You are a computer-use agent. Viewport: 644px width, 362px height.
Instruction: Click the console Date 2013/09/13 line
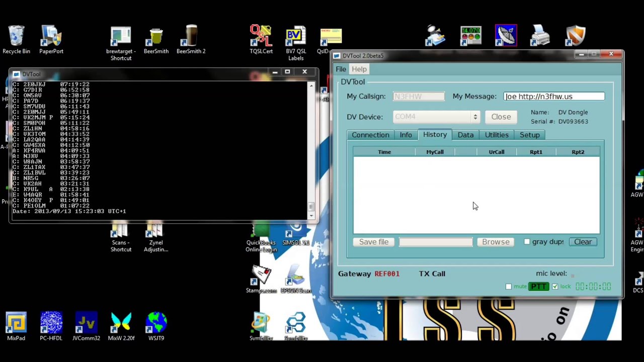tap(69, 211)
